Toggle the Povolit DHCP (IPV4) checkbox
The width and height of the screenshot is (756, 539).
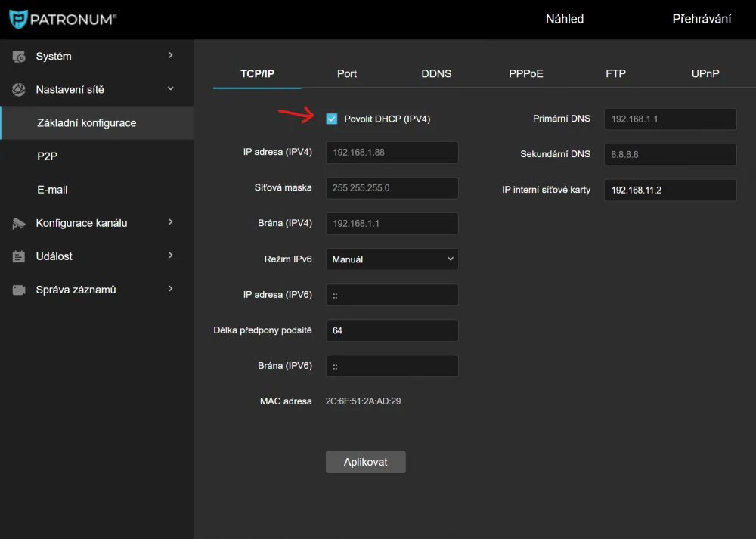pos(332,119)
